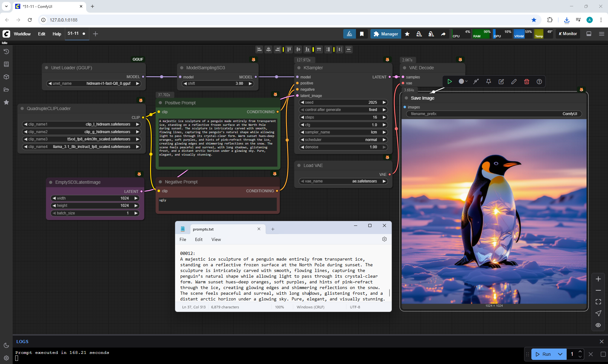The image size is (608, 364).
Task: Click next arrow on sampler_name lcm
Action: (384, 132)
